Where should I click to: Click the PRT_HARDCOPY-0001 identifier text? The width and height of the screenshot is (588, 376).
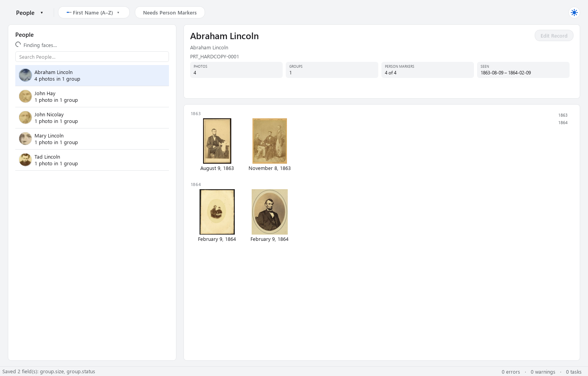point(214,56)
